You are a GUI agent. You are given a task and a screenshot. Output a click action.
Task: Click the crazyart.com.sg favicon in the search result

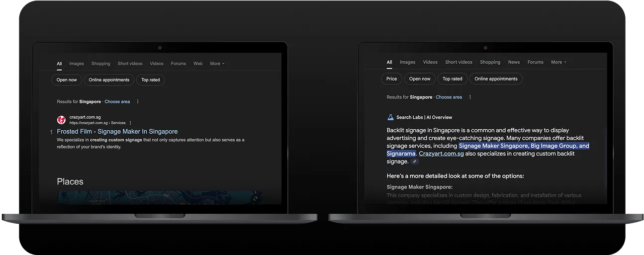coord(61,120)
